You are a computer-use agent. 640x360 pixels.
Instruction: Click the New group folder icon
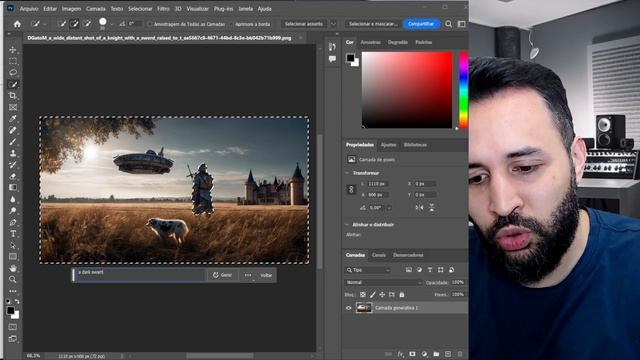(x=436, y=354)
